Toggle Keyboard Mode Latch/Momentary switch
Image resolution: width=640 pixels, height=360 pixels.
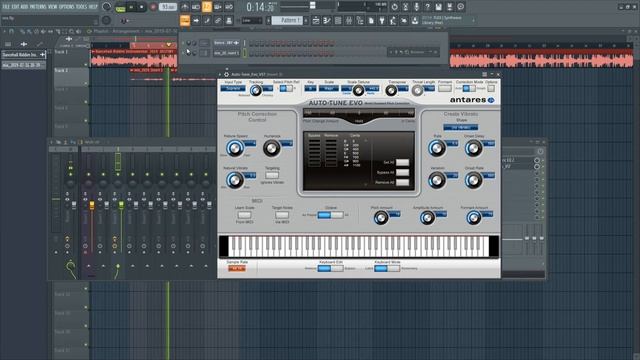coord(387,269)
